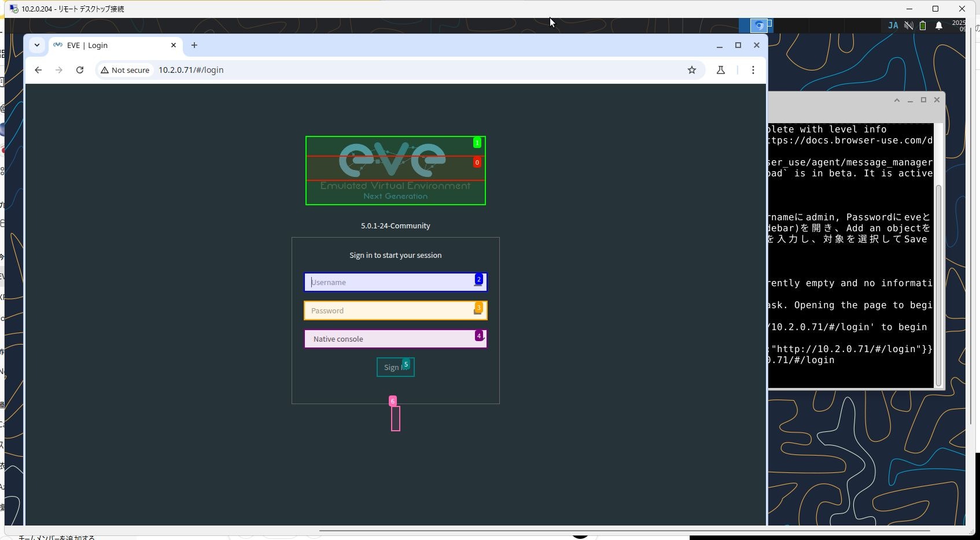The height and width of the screenshot is (540, 980).
Task: Click the Password input field
Action: point(395,310)
